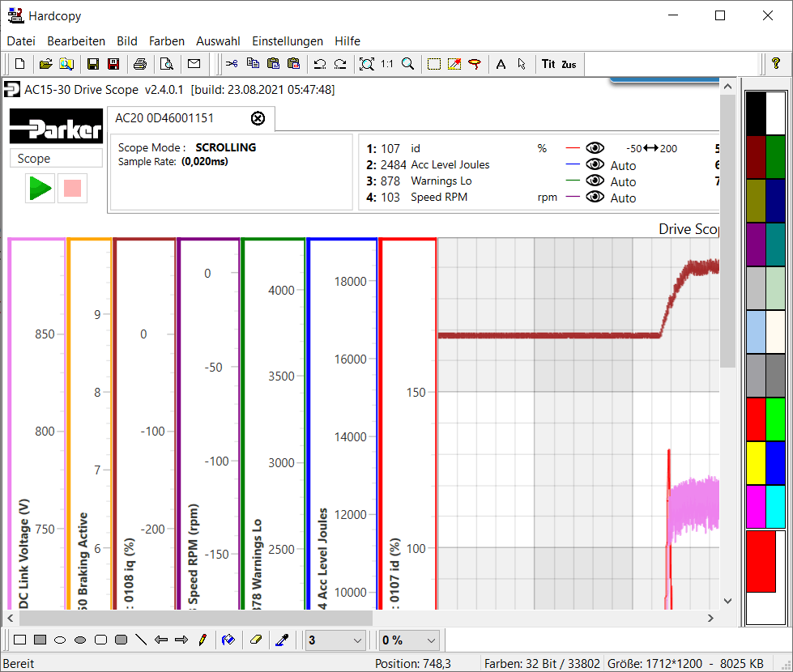Save the image with the black floppy icon

(x=92, y=64)
